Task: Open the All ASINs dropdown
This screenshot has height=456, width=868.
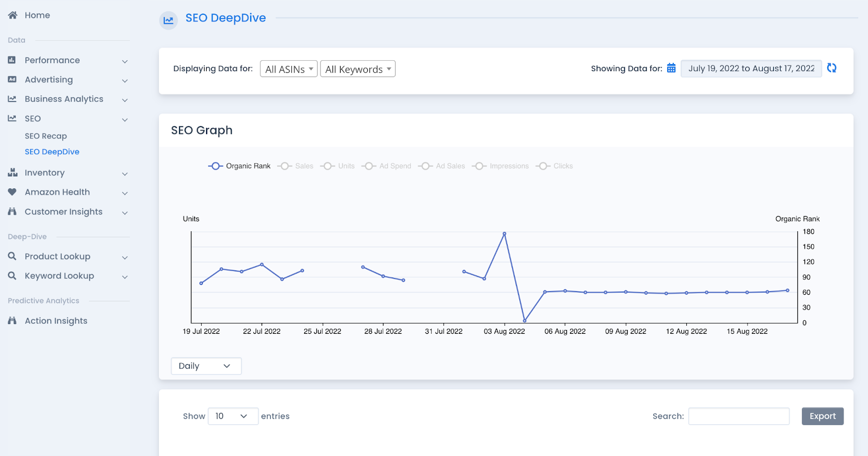Action: point(289,69)
